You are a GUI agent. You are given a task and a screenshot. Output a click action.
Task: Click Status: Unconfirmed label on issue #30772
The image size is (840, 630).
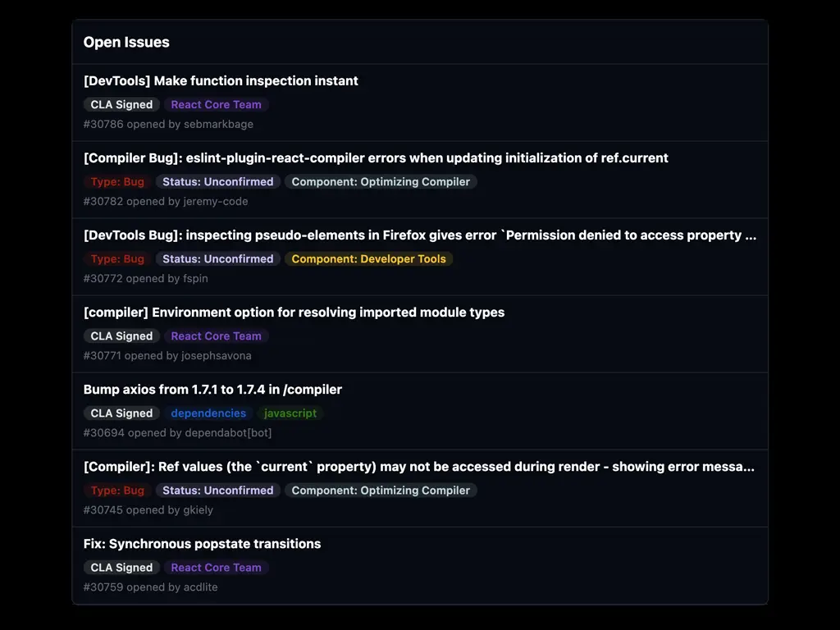(x=217, y=259)
